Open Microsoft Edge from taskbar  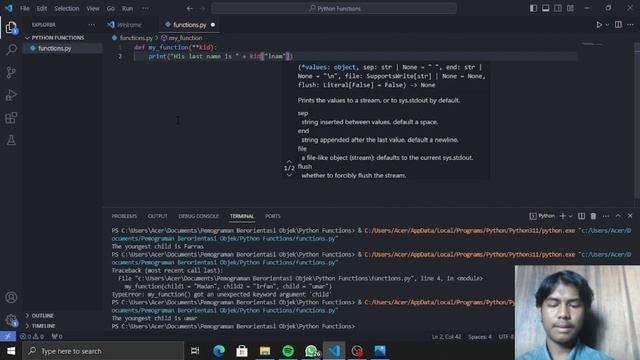click(219, 351)
